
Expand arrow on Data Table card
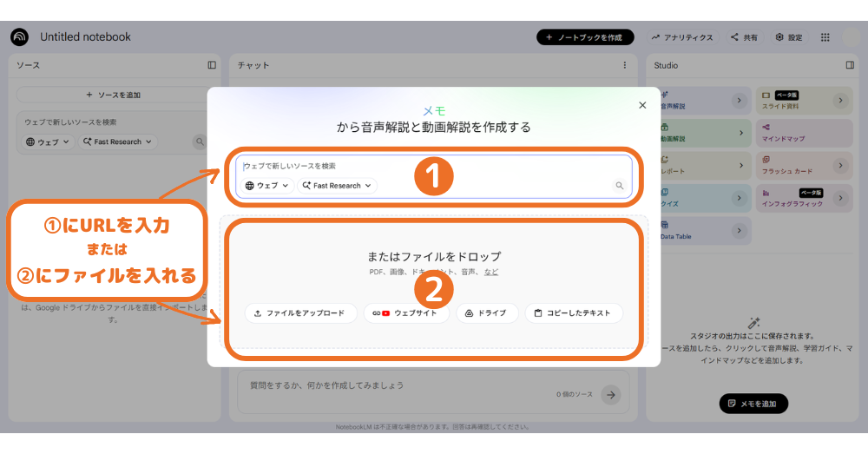[739, 230]
